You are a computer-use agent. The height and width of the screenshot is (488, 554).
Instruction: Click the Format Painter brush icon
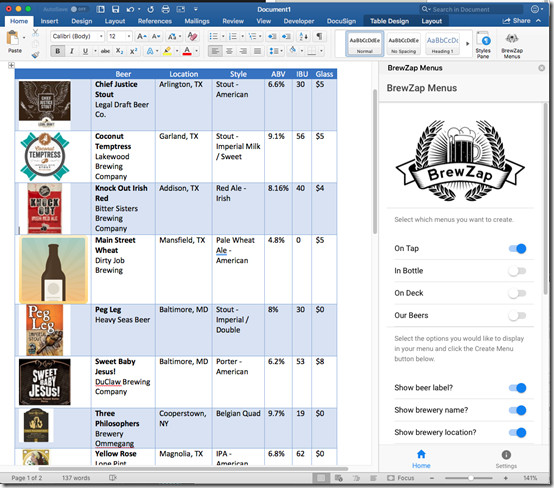35,54
